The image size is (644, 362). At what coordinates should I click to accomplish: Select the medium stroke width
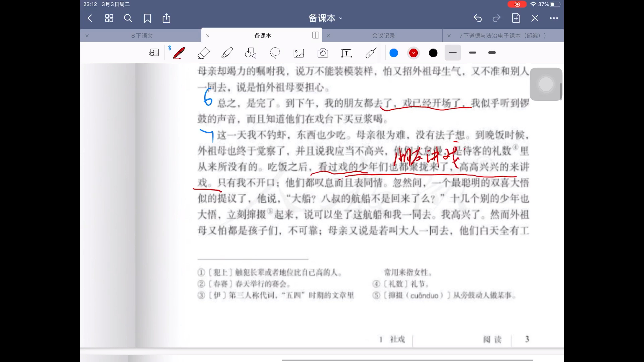pos(473,53)
